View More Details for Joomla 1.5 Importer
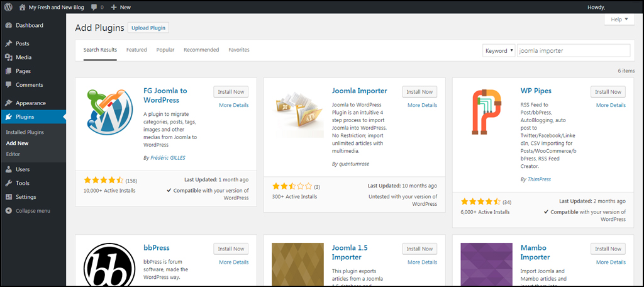 pos(422,262)
